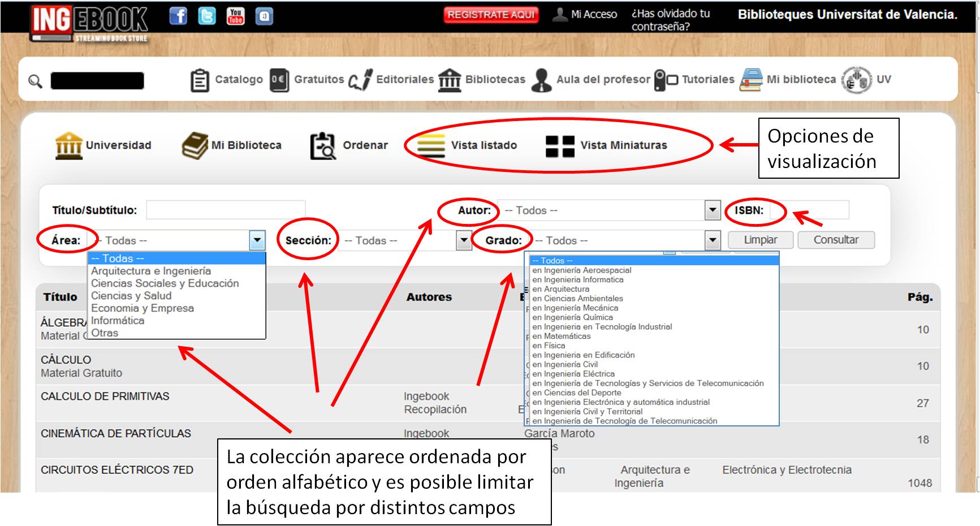The height and width of the screenshot is (526, 980).
Task: Open '¿Has olvidado tu contraseña?' link
Action: 671,20
